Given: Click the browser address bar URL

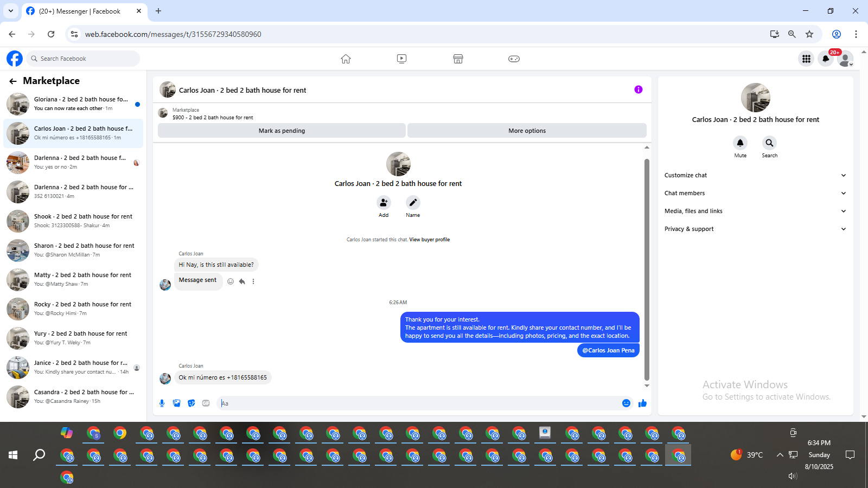Looking at the screenshot, I should 173,34.
